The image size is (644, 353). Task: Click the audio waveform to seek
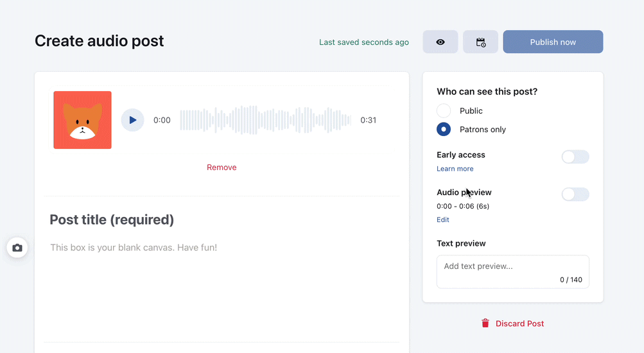[265, 120]
